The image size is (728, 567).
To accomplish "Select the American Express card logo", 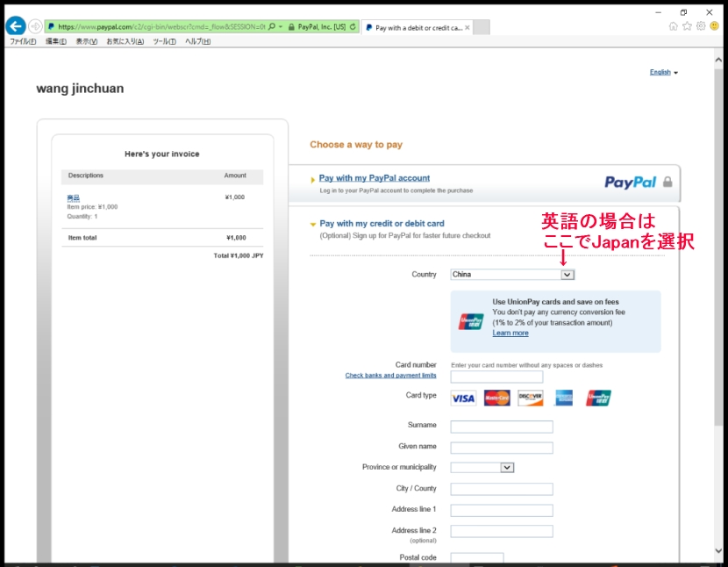I will (564, 398).
